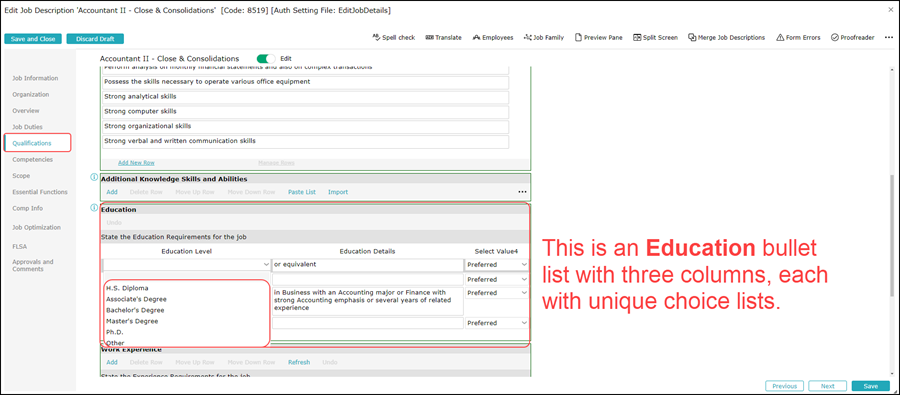The image size is (900, 395).
Task: Go to FLSA section
Action: point(19,246)
